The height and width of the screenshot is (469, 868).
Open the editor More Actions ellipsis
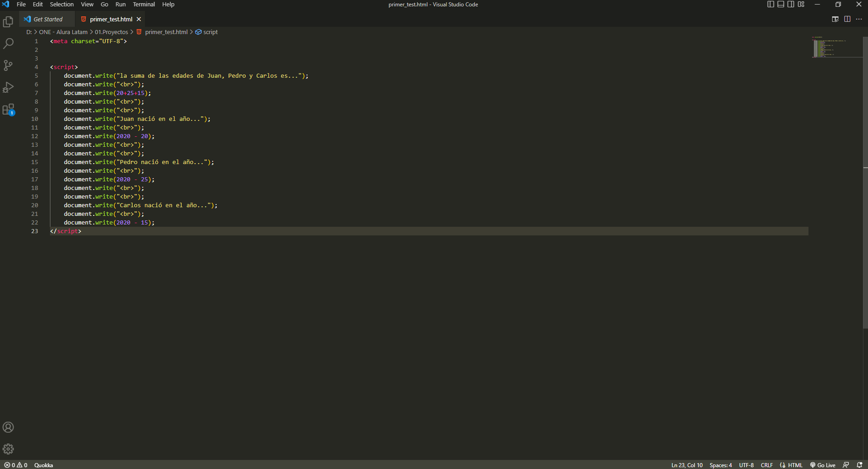859,19
